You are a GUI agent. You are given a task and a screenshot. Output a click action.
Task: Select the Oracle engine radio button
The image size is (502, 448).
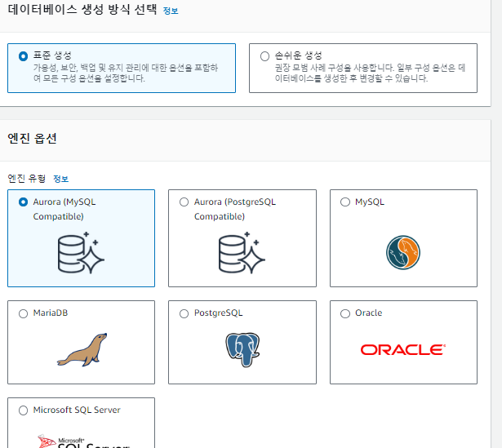(345, 313)
